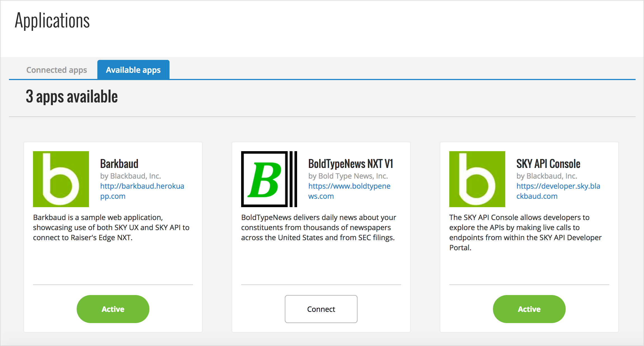
Task: Click the BoldTypeNews daily news description
Action: pyautogui.click(x=319, y=227)
